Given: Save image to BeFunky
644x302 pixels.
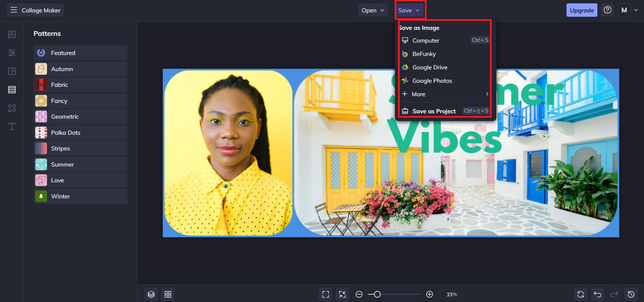Looking at the screenshot, I should [x=445, y=54].
